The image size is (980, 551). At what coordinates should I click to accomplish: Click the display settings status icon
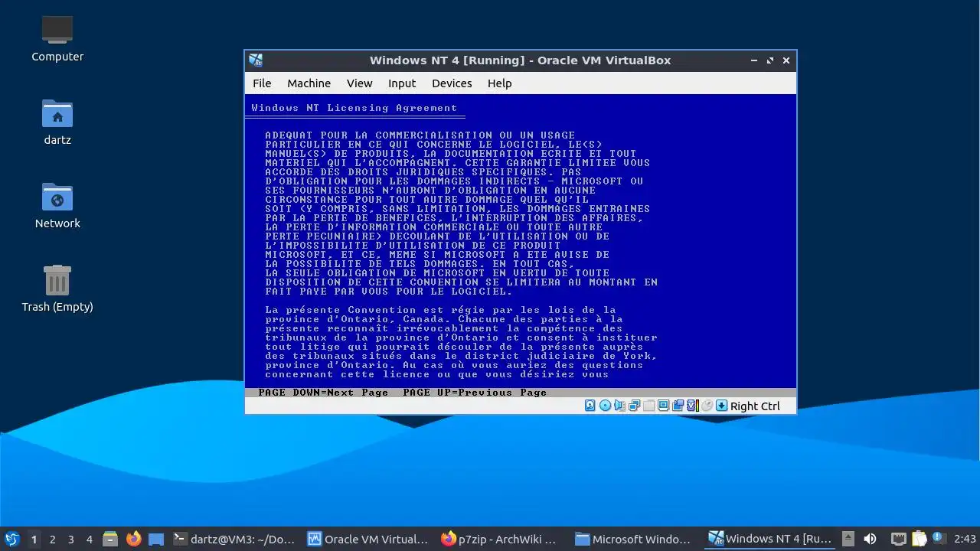click(678, 406)
